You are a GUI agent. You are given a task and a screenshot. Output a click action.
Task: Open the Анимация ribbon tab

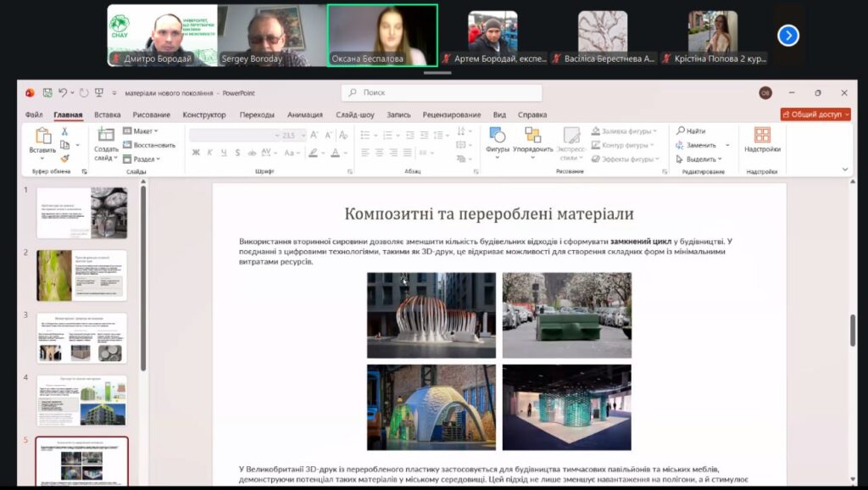tap(304, 114)
